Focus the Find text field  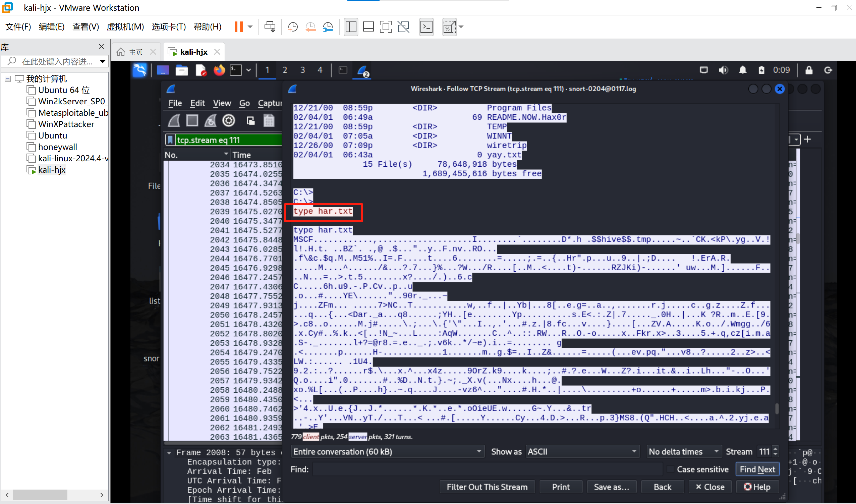[487, 469]
